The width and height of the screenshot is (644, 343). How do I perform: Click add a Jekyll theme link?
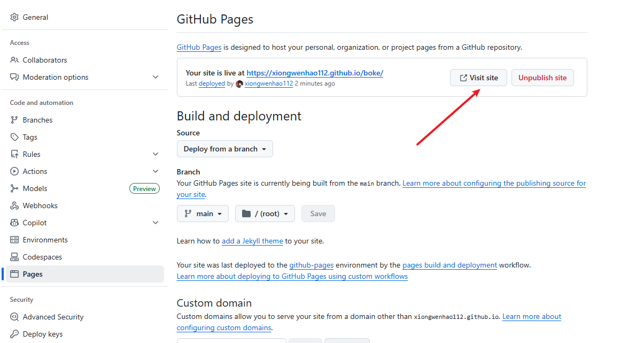[x=252, y=241]
